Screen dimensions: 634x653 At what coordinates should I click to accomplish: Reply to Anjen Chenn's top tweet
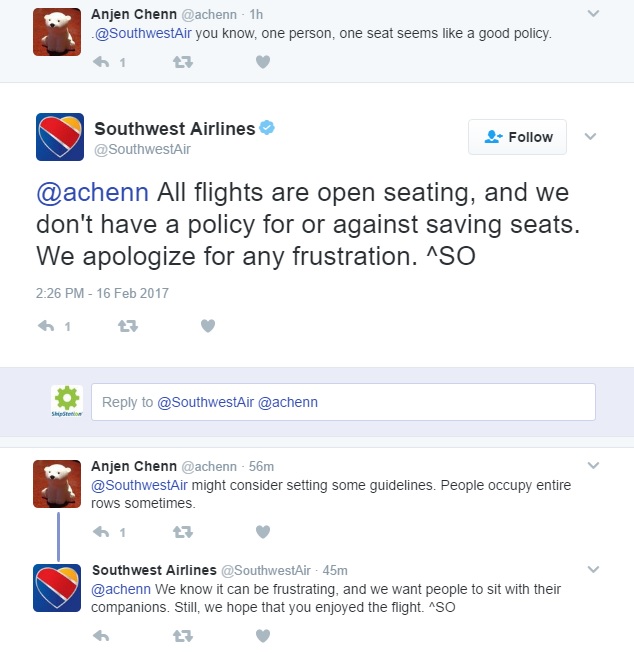101,62
